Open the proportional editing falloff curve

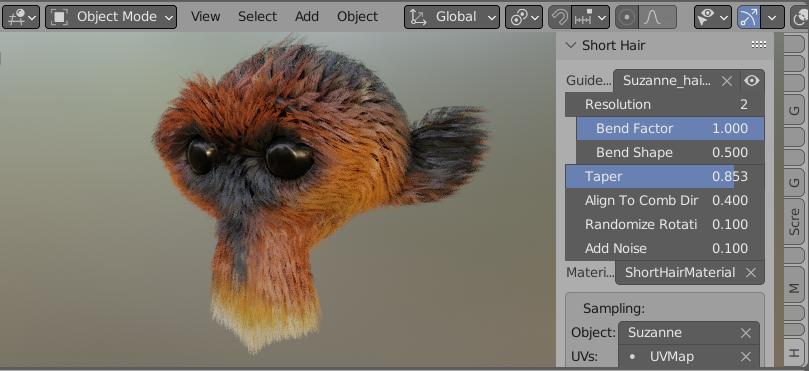coord(658,17)
